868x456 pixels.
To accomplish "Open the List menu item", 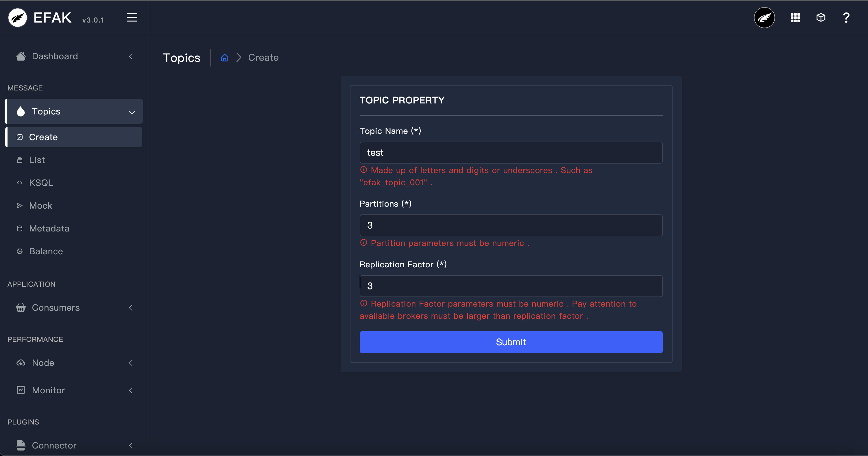I will pos(37,160).
